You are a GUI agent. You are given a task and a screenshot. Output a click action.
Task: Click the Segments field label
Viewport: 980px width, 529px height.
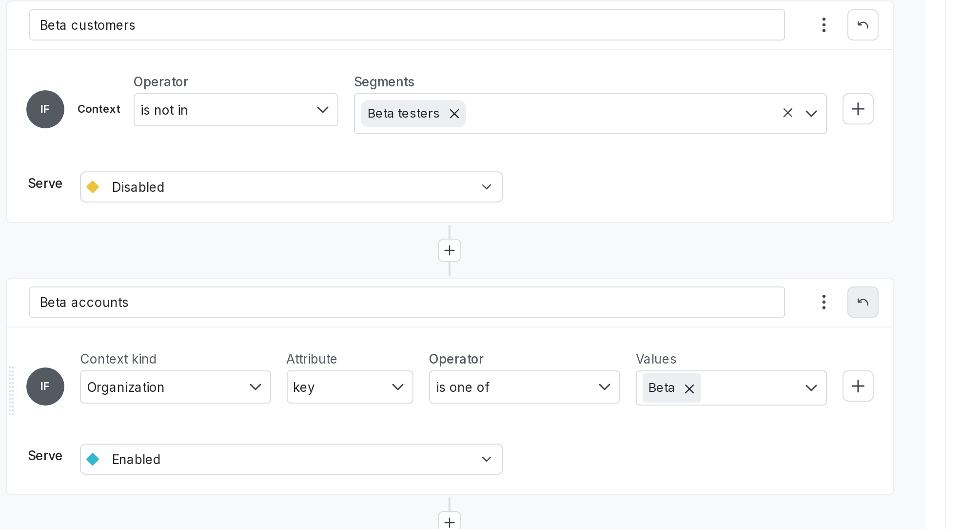click(x=384, y=82)
